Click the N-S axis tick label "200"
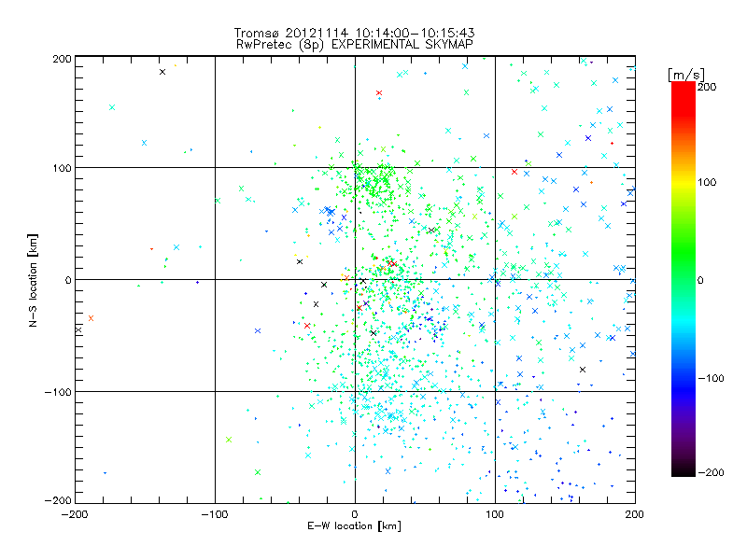 pyautogui.click(x=62, y=59)
